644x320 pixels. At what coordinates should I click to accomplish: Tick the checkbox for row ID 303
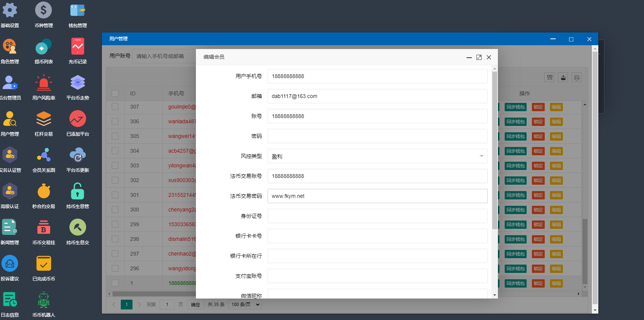tap(115, 165)
